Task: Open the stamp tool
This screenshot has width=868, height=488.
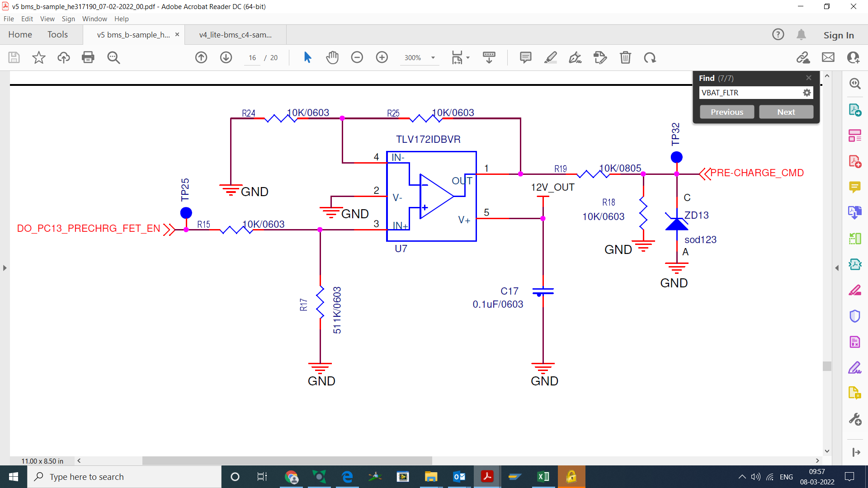Action: [x=600, y=57]
